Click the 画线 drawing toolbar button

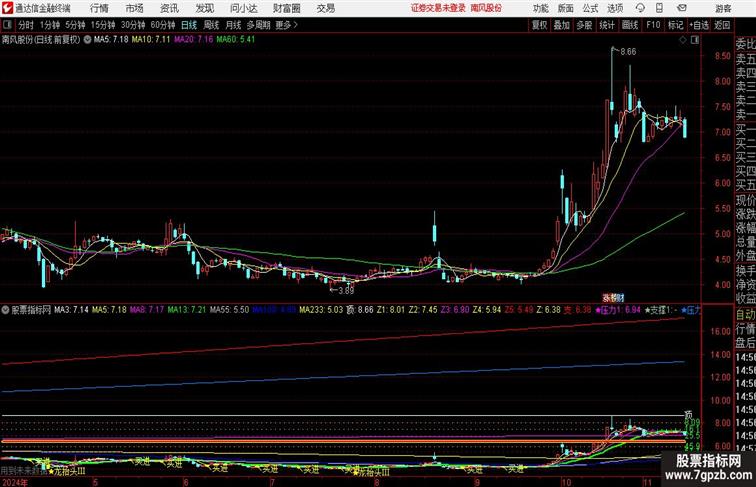click(x=630, y=25)
